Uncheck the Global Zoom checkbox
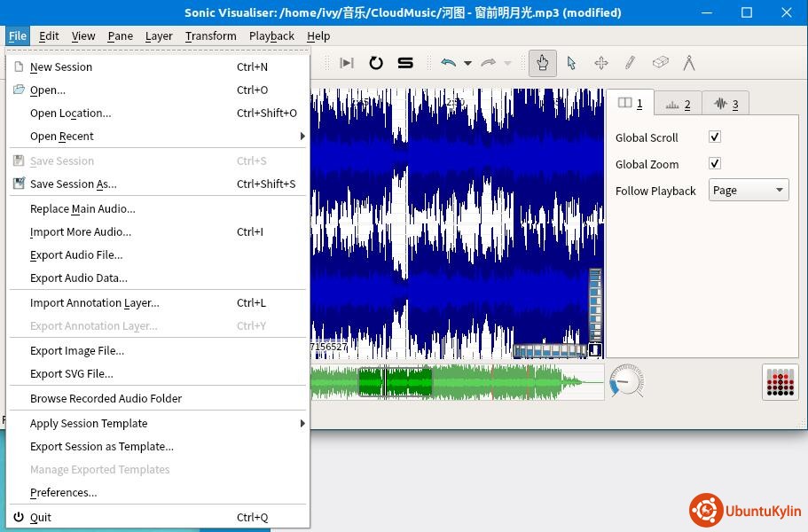 (715, 164)
